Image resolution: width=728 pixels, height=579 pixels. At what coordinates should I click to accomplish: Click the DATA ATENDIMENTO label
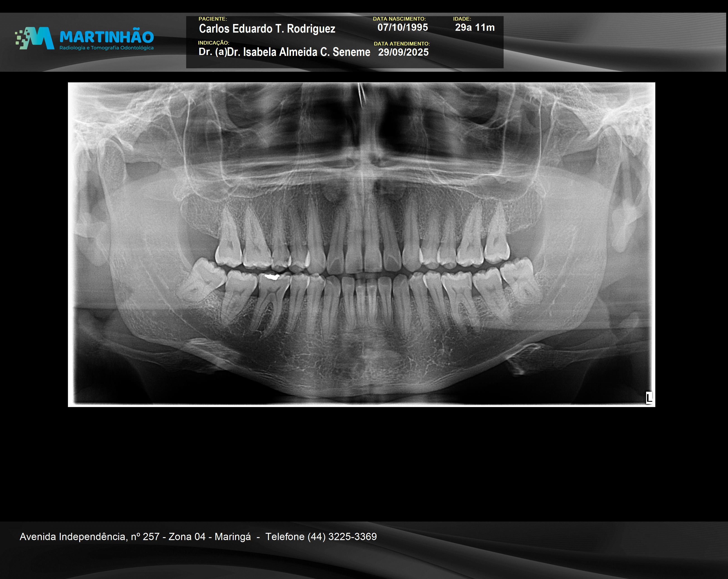[401, 43]
